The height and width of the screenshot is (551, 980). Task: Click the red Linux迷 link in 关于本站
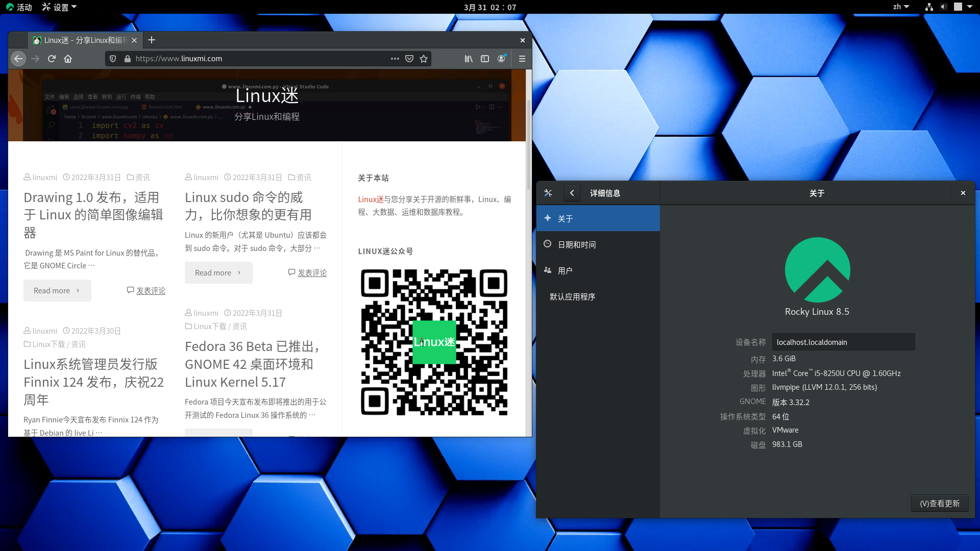pos(371,199)
